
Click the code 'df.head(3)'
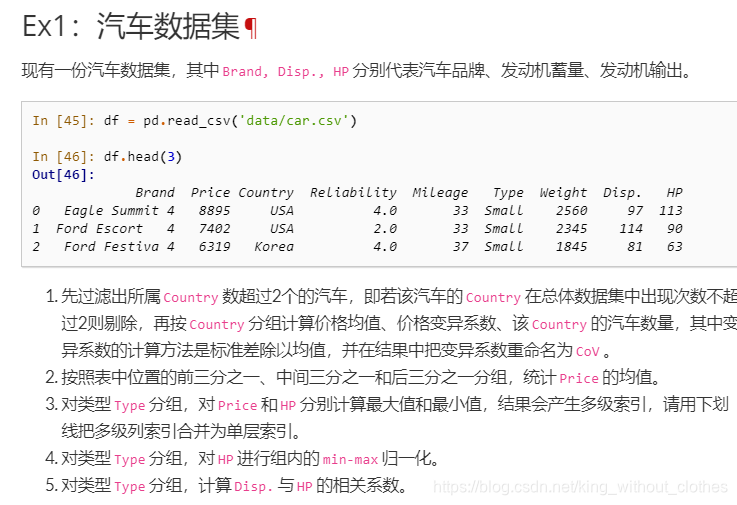[142, 157]
